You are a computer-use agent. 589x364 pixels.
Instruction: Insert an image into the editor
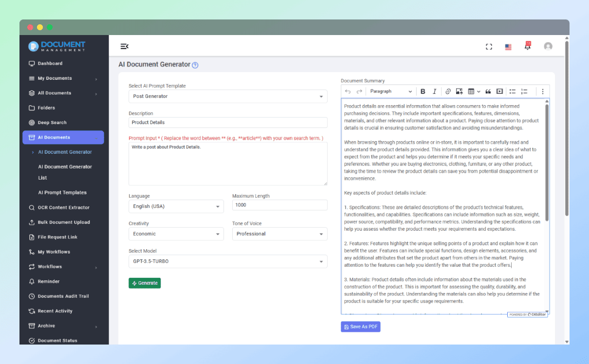pos(459,91)
